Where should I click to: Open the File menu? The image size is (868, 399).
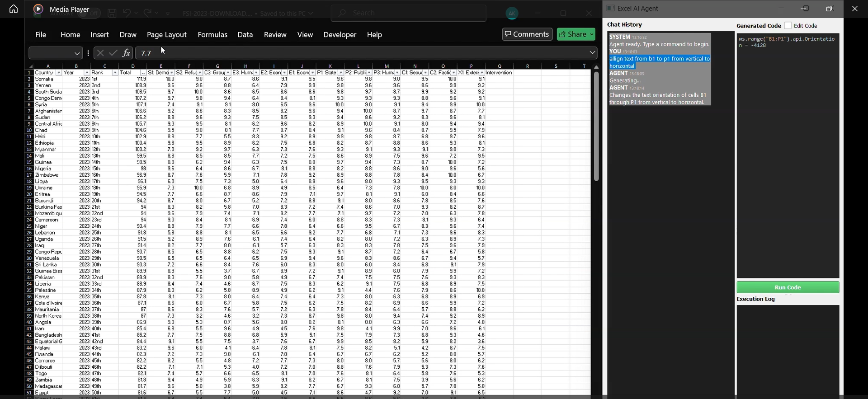(41, 34)
